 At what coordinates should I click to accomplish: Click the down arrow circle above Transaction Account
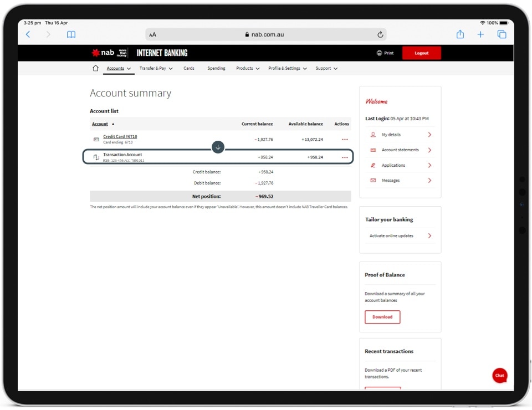[x=218, y=147]
